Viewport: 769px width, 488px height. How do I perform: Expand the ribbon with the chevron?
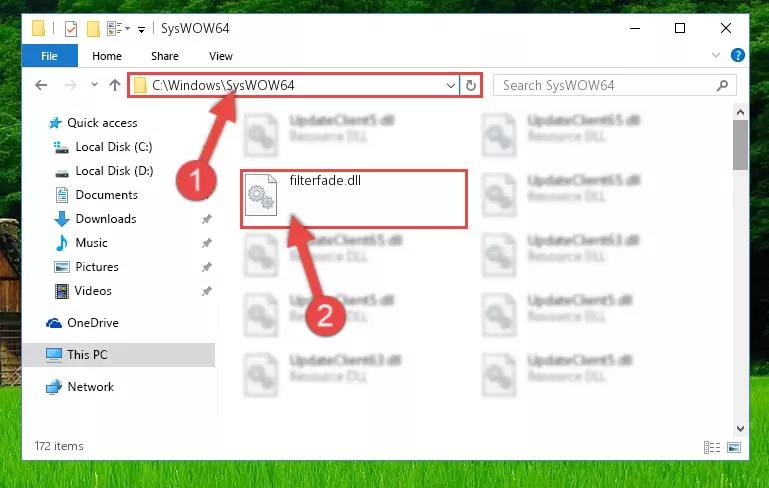tap(716, 55)
